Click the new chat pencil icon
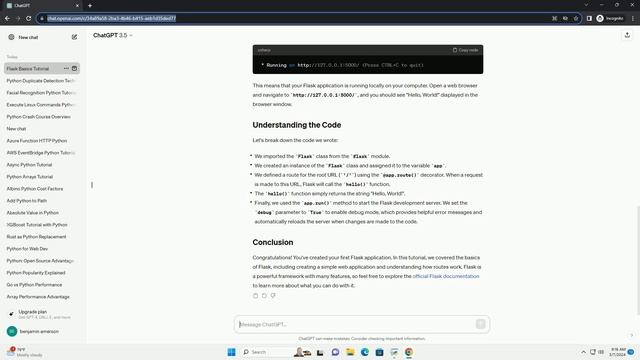 pyautogui.click(x=74, y=37)
